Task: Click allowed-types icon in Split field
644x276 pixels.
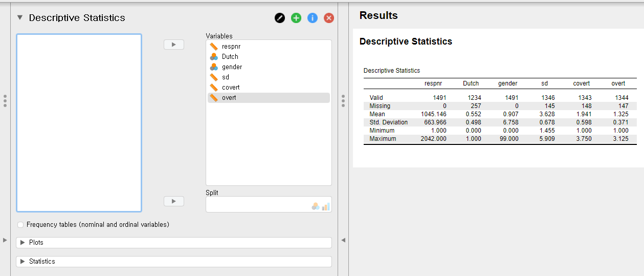Action: tap(321, 206)
